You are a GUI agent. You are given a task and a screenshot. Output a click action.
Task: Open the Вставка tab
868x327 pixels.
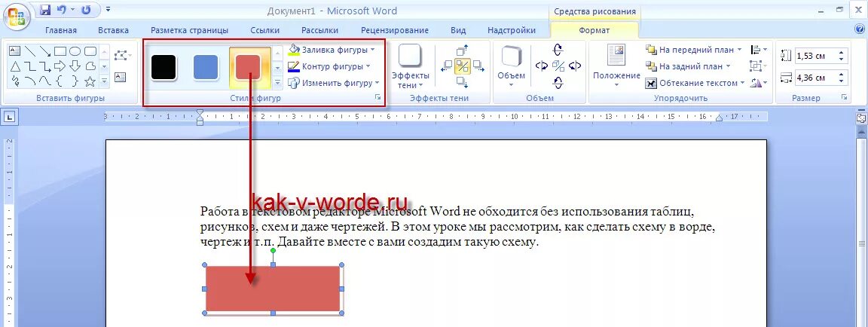pyautogui.click(x=114, y=30)
